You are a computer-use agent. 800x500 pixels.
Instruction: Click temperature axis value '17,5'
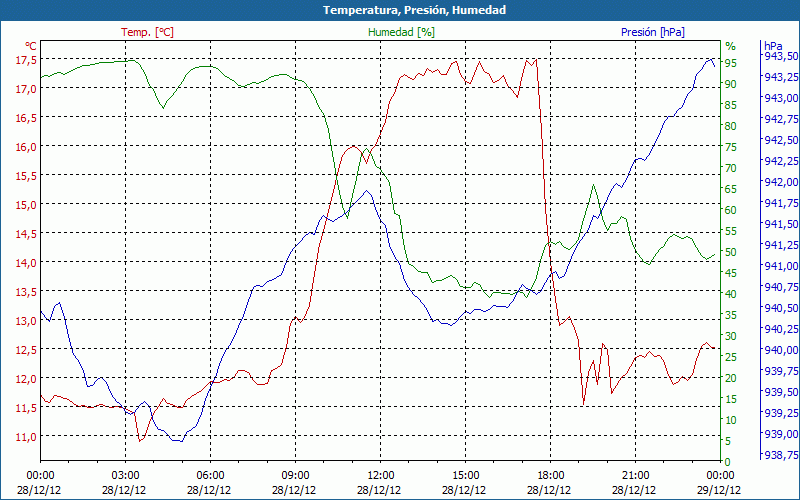tap(27, 60)
